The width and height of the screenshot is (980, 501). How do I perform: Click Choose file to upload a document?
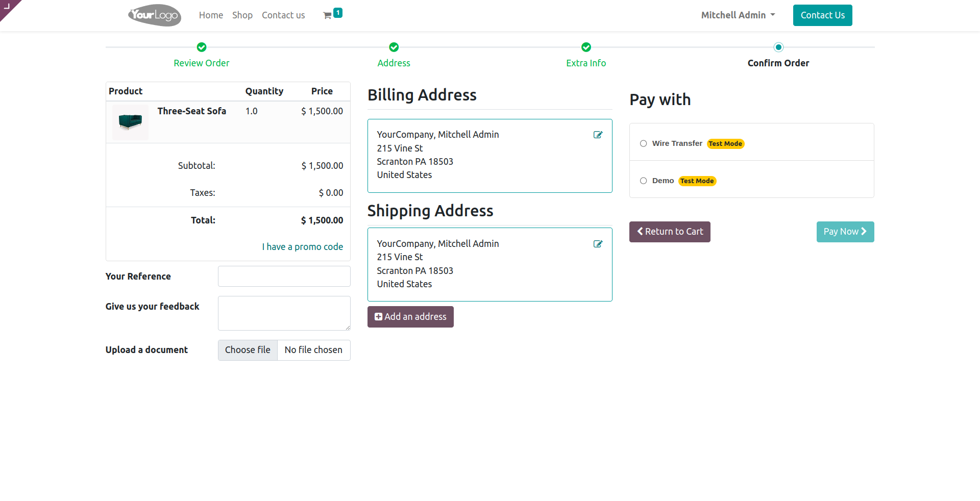(x=248, y=350)
